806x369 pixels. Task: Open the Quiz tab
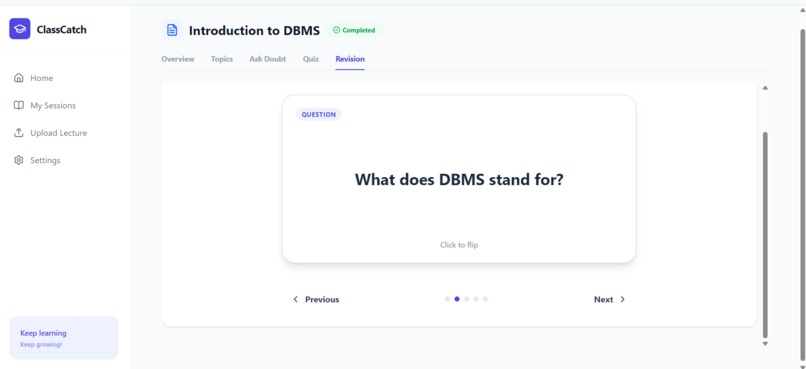coord(310,59)
